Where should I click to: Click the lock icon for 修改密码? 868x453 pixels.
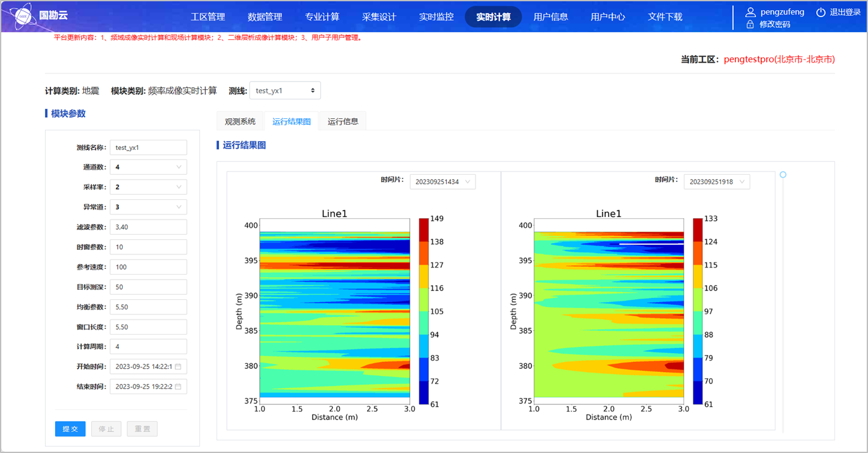pyautogui.click(x=750, y=25)
